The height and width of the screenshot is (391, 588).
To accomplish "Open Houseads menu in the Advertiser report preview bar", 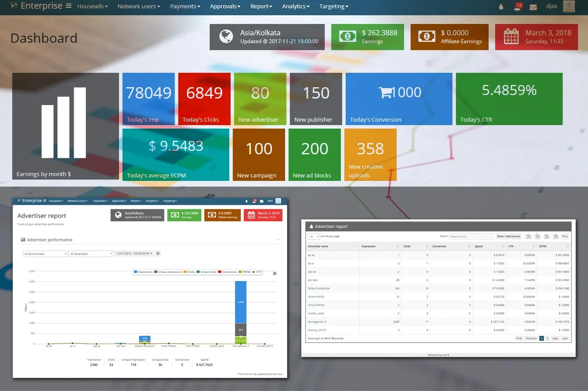I will coord(56,201).
